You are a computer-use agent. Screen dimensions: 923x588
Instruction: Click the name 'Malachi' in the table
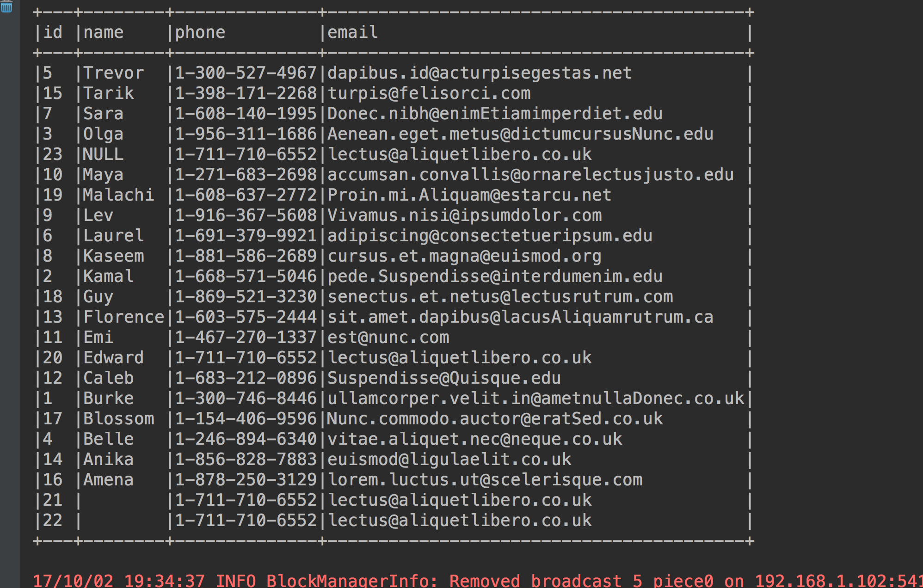point(118,195)
